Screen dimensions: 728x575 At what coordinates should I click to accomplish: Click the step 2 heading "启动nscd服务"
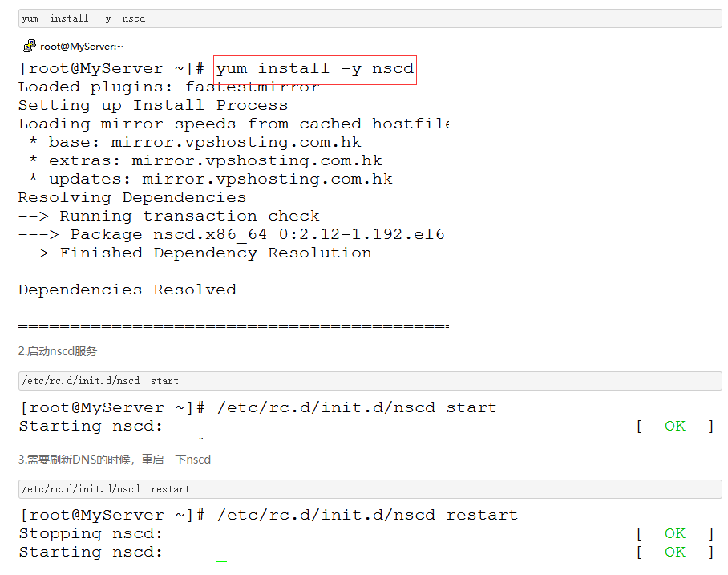pos(58,351)
